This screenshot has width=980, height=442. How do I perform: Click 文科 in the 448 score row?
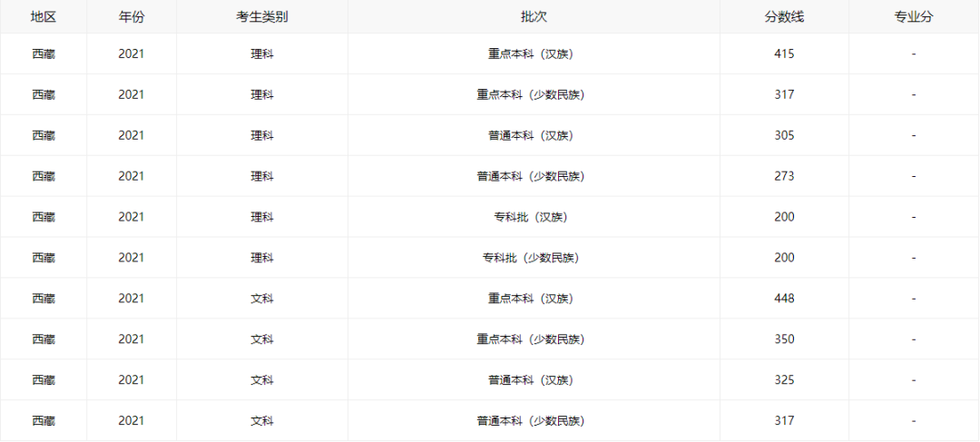tap(261, 299)
